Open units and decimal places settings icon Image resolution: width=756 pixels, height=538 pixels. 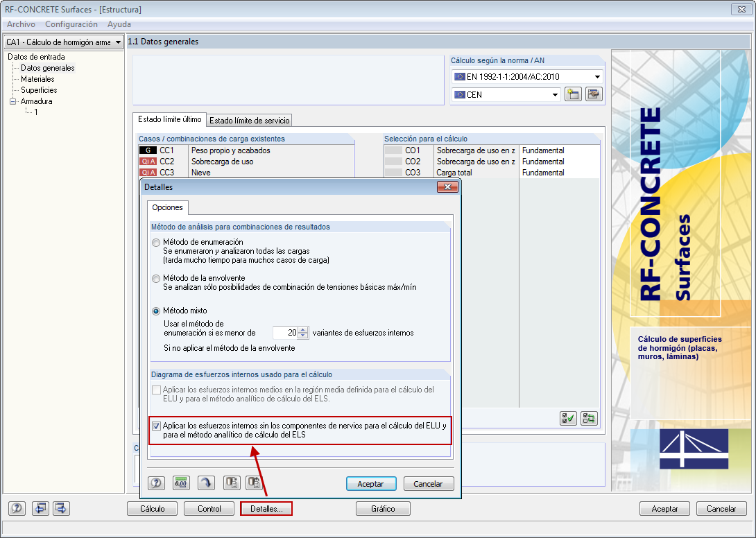181,483
